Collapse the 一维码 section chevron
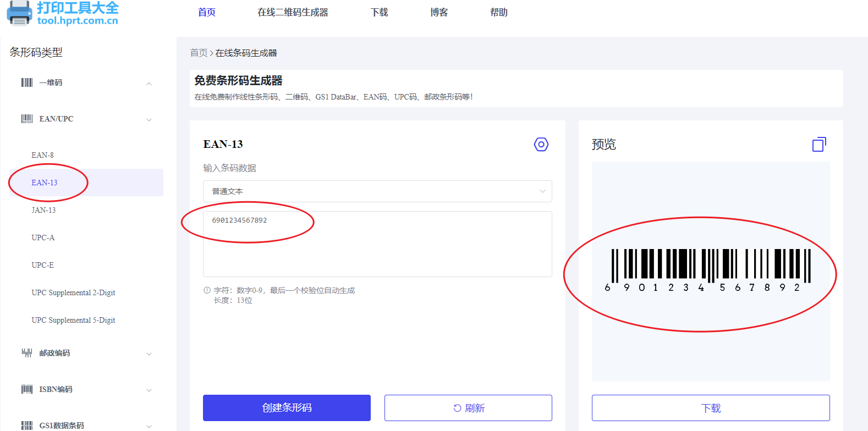Image resolution: width=868 pixels, height=431 pixels. click(149, 84)
